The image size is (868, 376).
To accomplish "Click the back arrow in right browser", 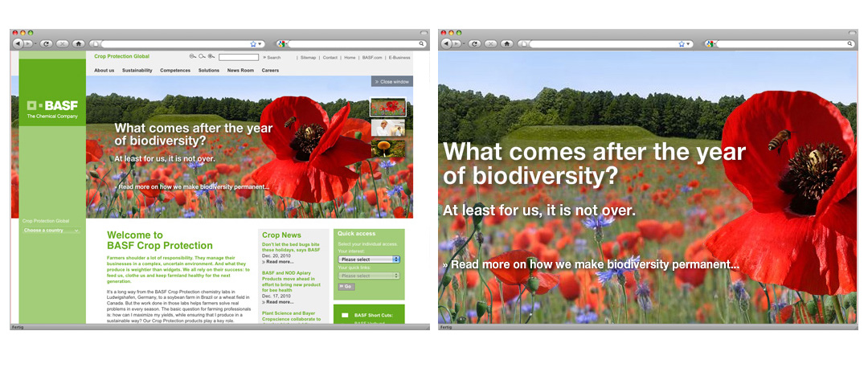I will [x=446, y=43].
